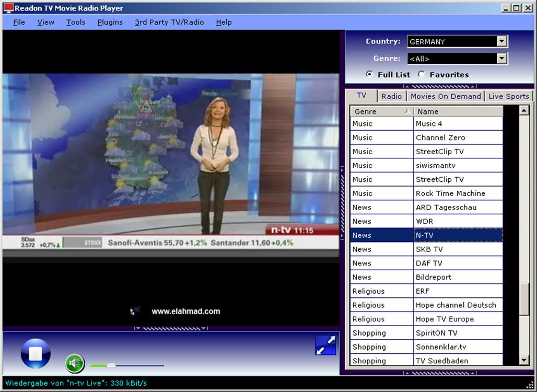The height and width of the screenshot is (392, 537).
Task: Mute audio with the green speaker icon
Action: coord(75,363)
